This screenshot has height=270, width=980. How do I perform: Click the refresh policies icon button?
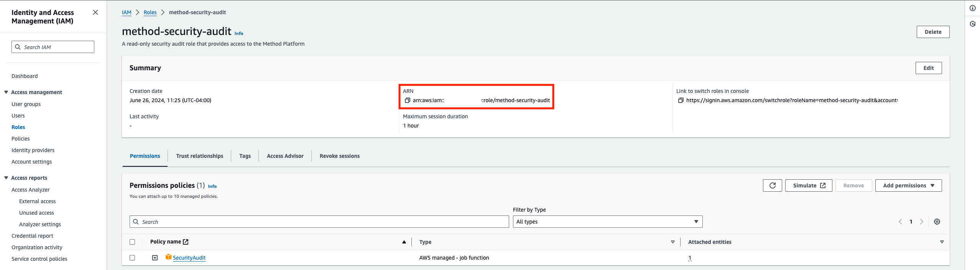tap(772, 186)
